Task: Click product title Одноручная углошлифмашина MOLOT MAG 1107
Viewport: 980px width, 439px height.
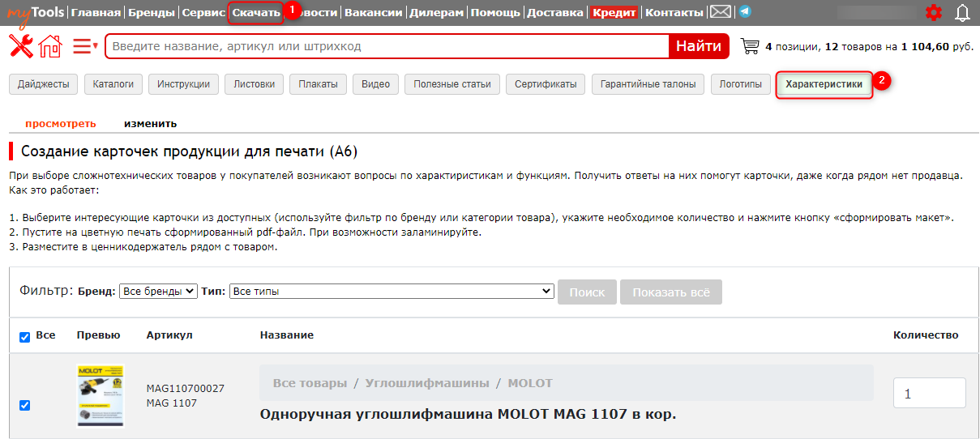Action: (468, 414)
